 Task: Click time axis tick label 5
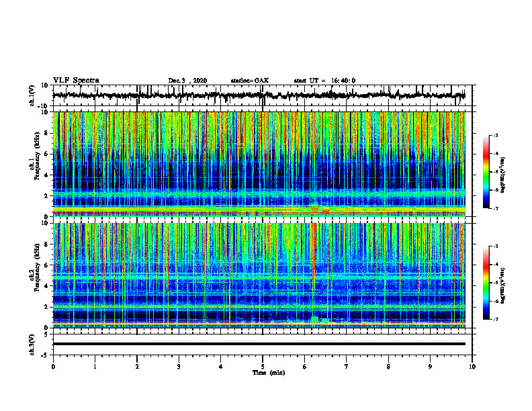tap(263, 367)
